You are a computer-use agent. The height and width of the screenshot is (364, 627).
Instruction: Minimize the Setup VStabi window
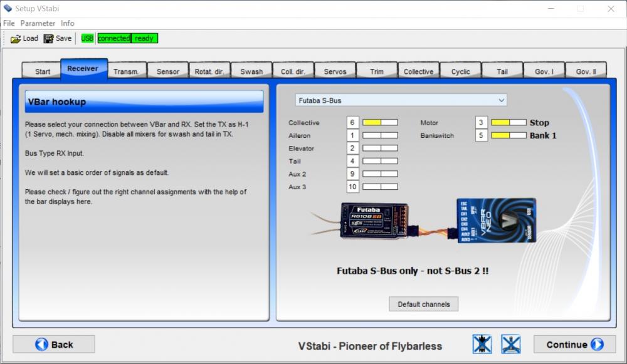(551, 8)
